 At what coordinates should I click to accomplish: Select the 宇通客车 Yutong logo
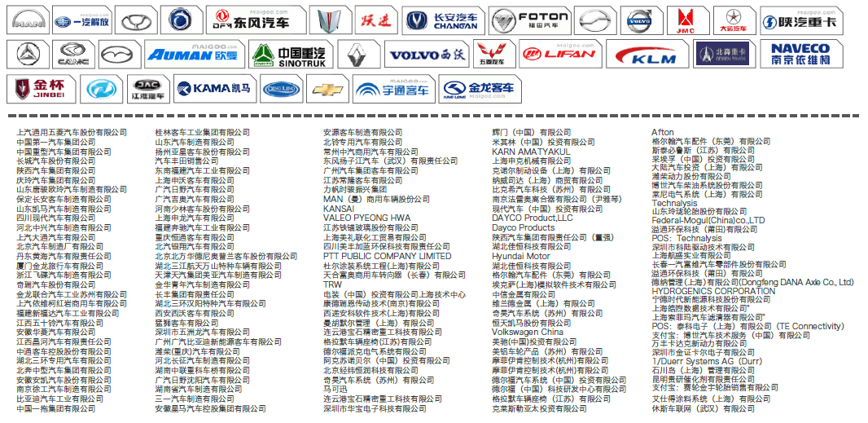click(x=393, y=90)
